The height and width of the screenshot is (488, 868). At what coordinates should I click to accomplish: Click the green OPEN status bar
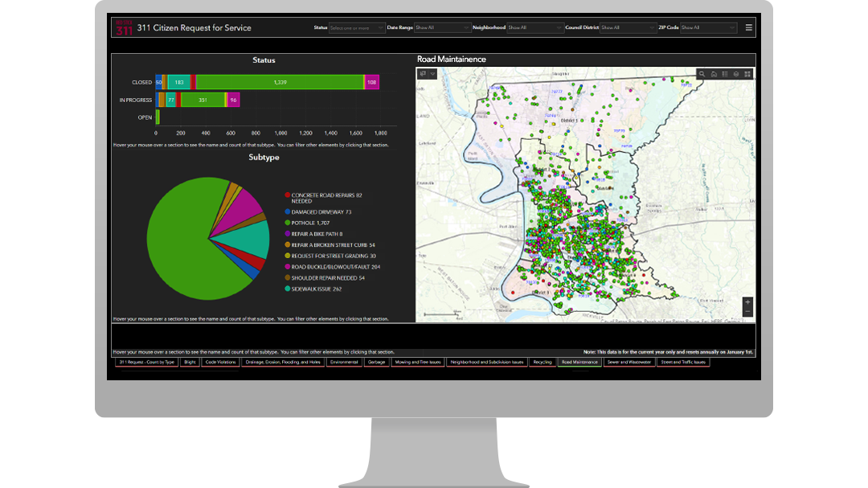pos(158,117)
